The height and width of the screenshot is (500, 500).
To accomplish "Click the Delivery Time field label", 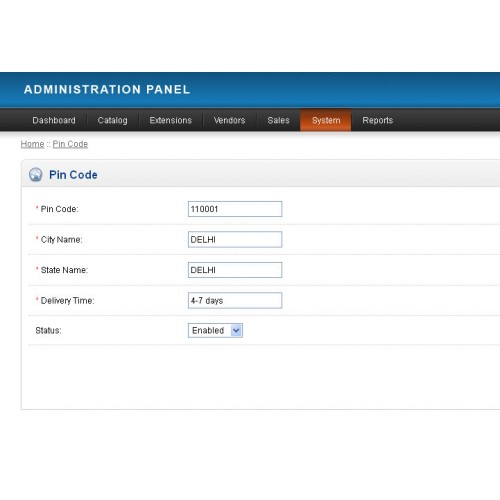I will click(x=67, y=301).
